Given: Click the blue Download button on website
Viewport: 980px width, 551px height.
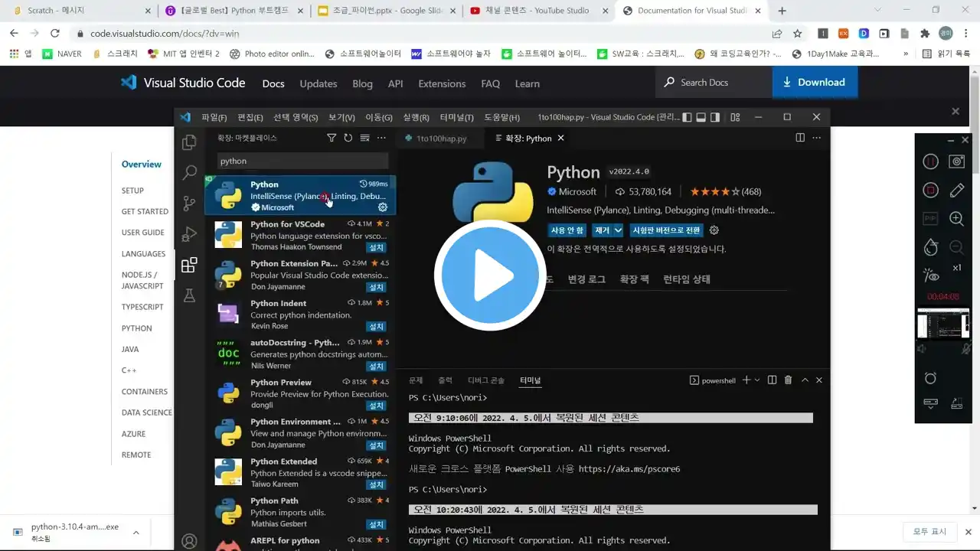Looking at the screenshot, I should pos(815,83).
